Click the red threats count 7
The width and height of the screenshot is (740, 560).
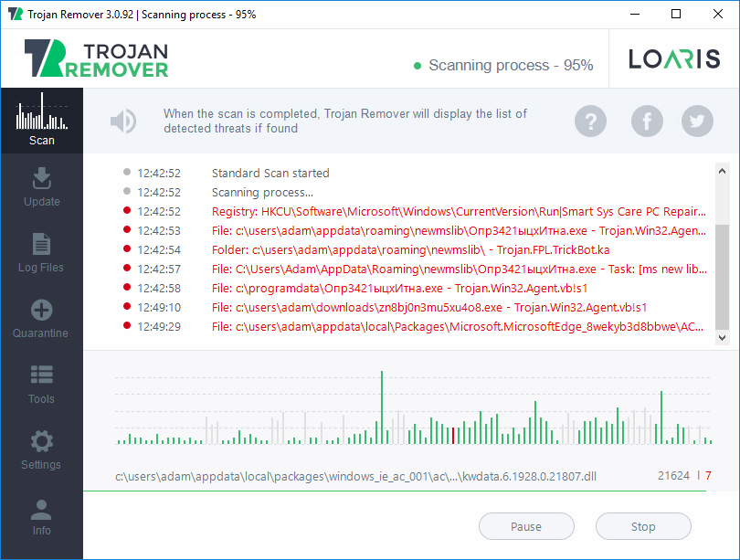click(x=708, y=476)
